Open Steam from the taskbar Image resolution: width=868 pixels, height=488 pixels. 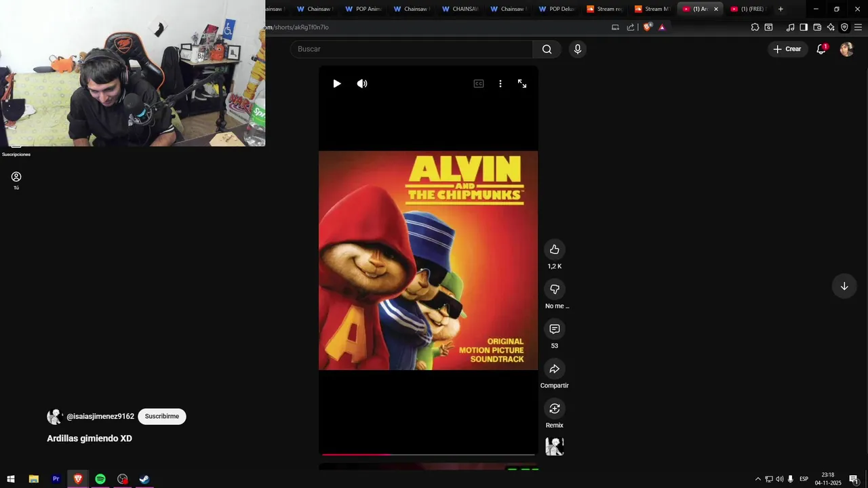144,479
